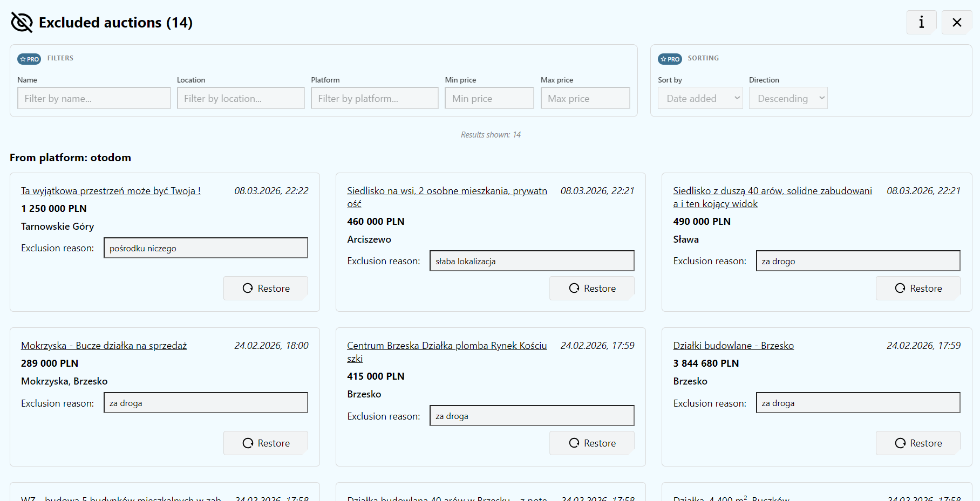Screen dimensions: 980x501
Task: Focus the Filter by name field
Action: click(94, 98)
